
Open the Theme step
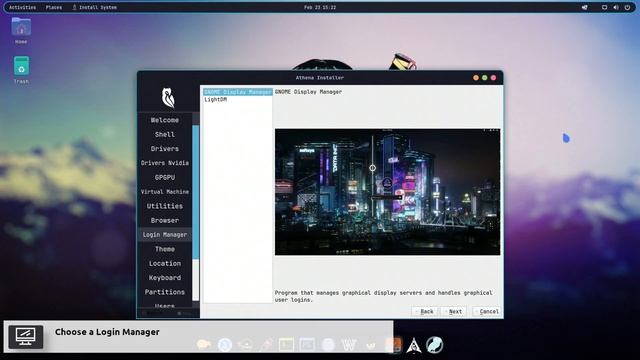[x=164, y=249]
